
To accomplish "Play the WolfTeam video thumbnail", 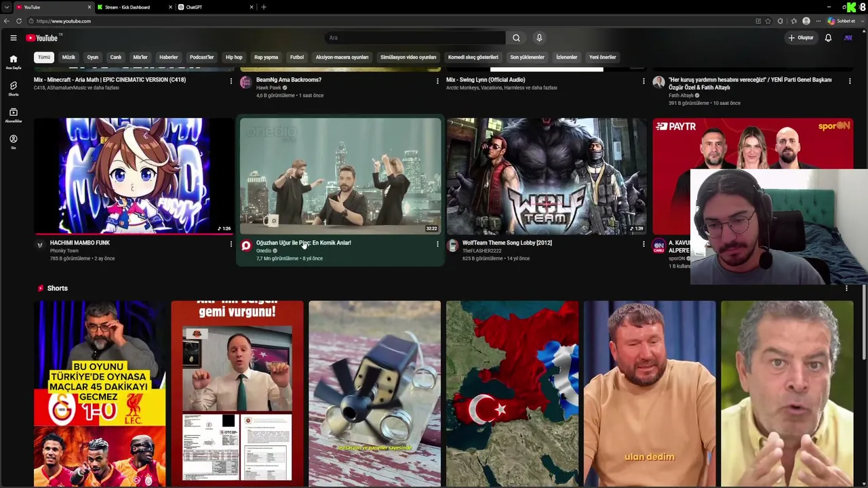I will 547,176.
